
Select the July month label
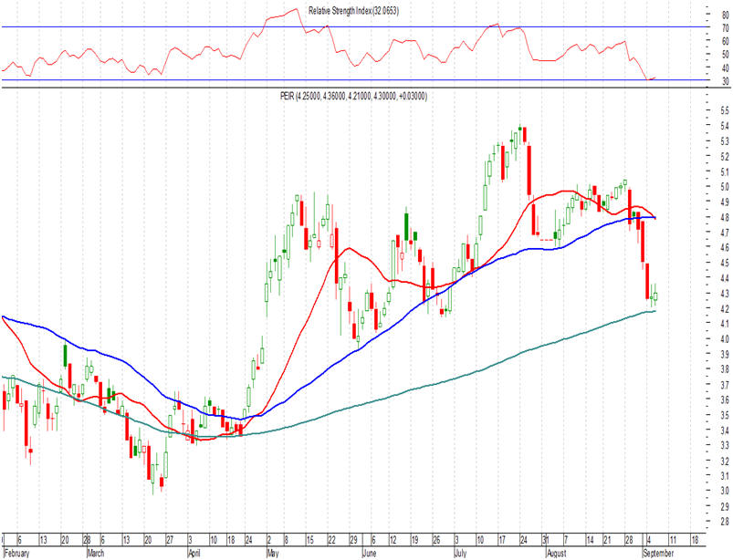[x=460, y=554]
